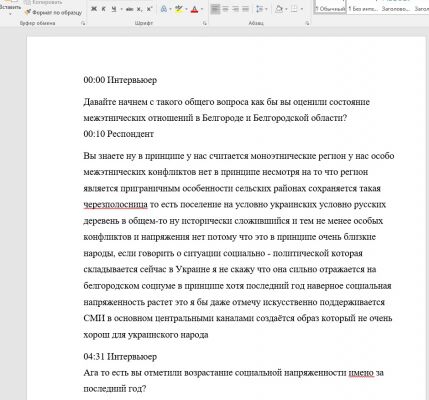Click Копировать copy button
429x400 pixels.
(x=43, y=2)
